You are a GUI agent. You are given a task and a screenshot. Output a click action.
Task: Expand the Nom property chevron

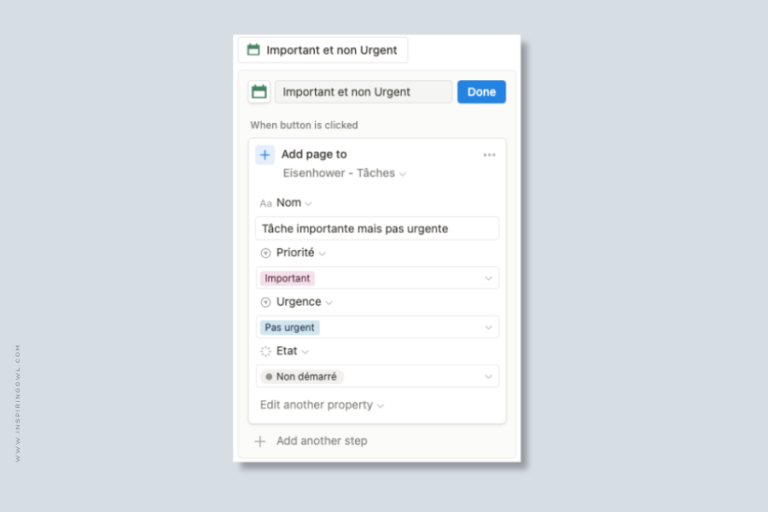[x=308, y=203]
